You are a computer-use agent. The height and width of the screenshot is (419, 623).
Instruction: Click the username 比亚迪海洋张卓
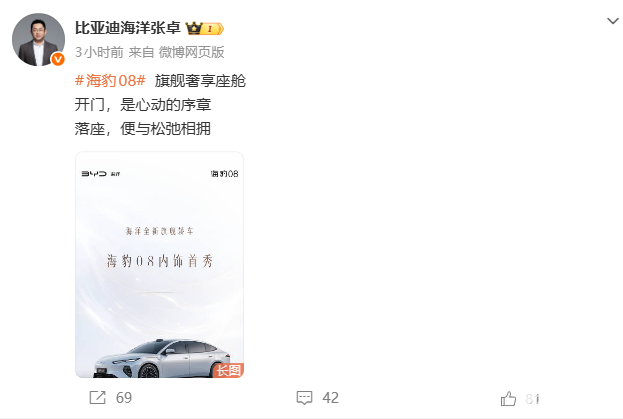pos(128,28)
